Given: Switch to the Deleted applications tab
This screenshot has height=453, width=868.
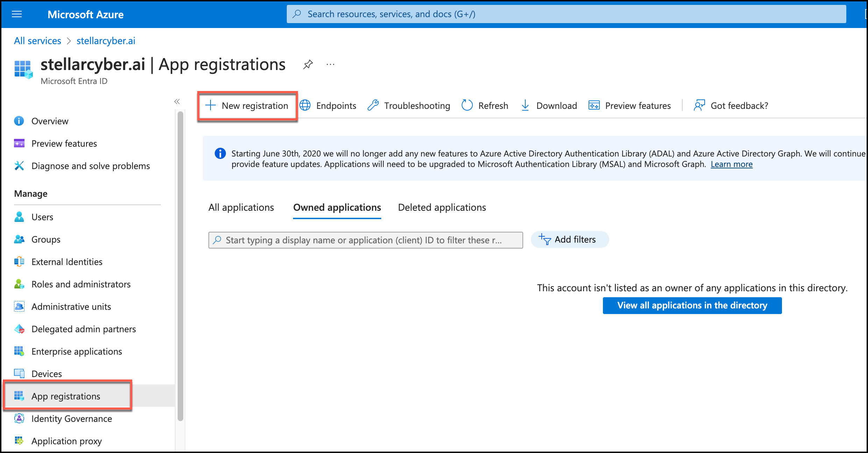Looking at the screenshot, I should pos(442,208).
